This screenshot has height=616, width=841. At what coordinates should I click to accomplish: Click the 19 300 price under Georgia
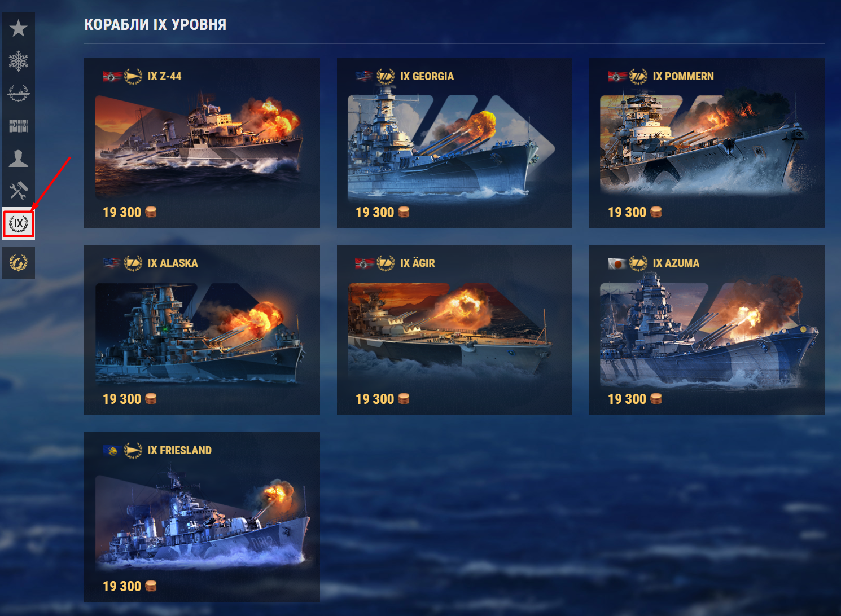coord(375,212)
